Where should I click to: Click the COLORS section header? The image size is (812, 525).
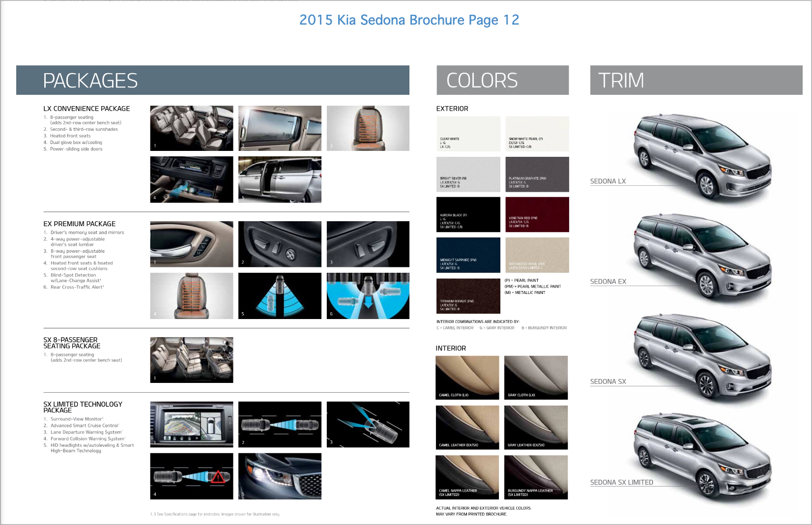[503, 80]
